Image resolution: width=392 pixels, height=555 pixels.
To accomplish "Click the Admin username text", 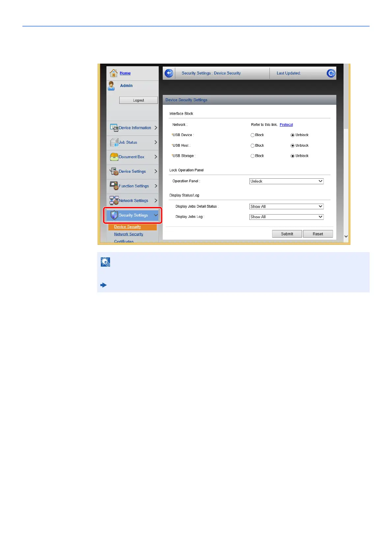I will pyautogui.click(x=126, y=86).
